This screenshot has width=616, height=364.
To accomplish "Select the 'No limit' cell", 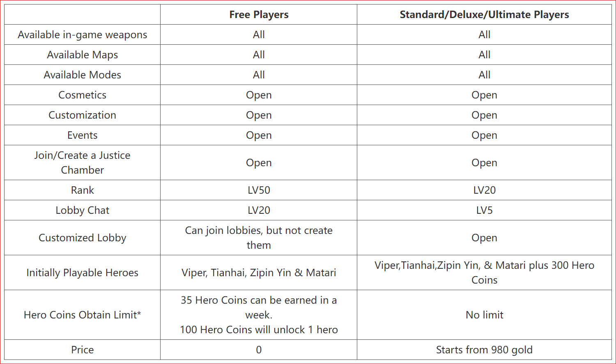I will pyautogui.click(x=484, y=315).
